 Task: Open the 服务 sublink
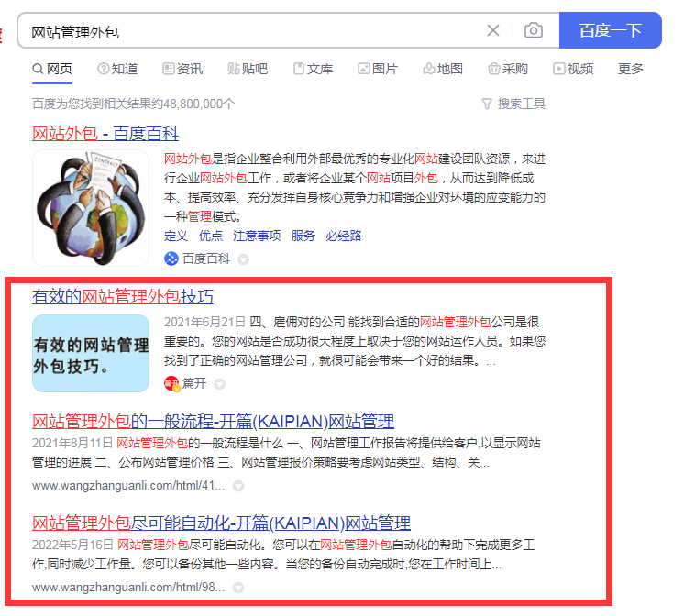pyautogui.click(x=303, y=236)
